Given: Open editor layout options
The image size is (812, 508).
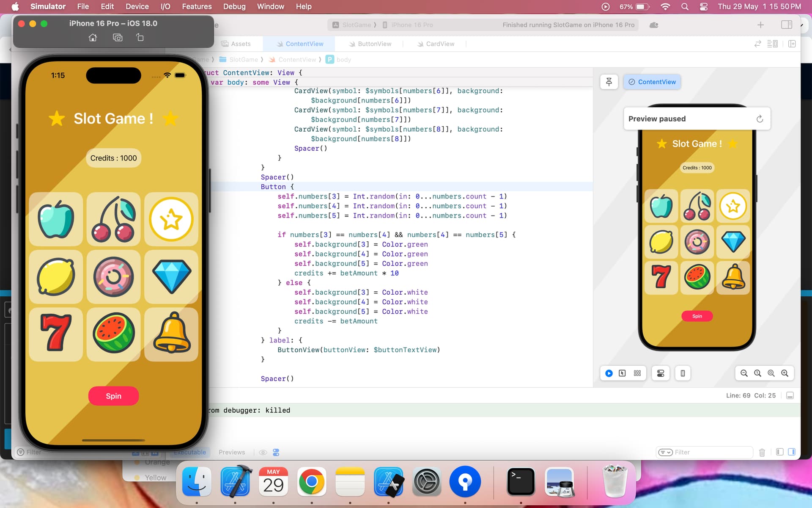Looking at the screenshot, I should (x=772, y=44).
